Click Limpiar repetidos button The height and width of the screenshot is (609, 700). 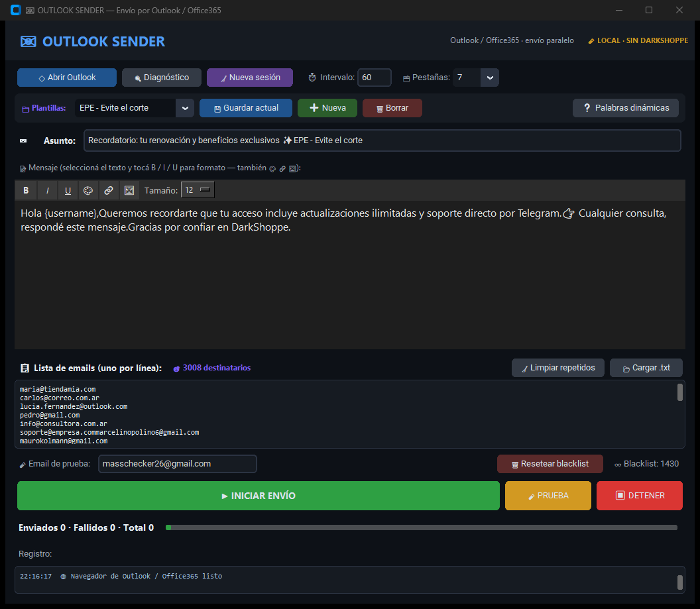[x=558, y=368]
